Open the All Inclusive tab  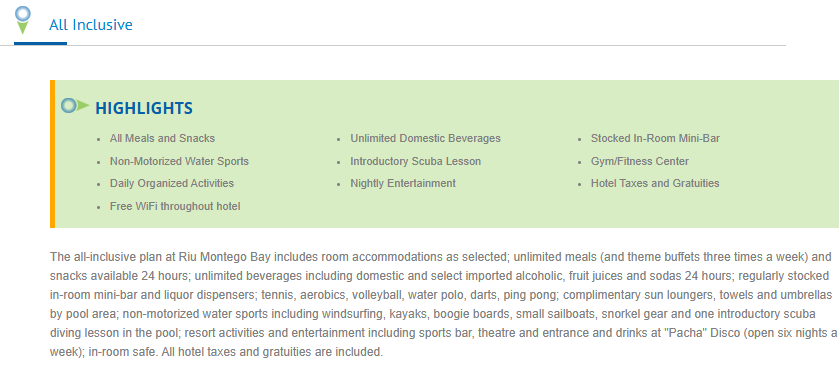coord(91,25)
